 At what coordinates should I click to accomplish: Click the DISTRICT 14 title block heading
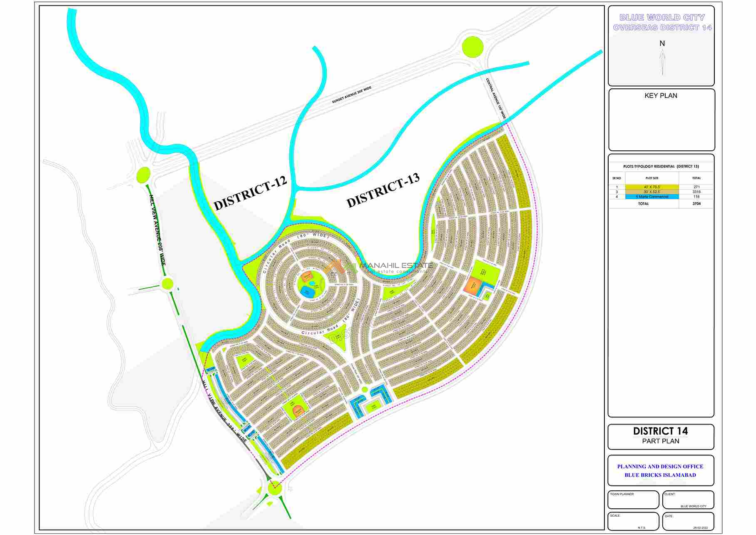[x=661, y=431]
